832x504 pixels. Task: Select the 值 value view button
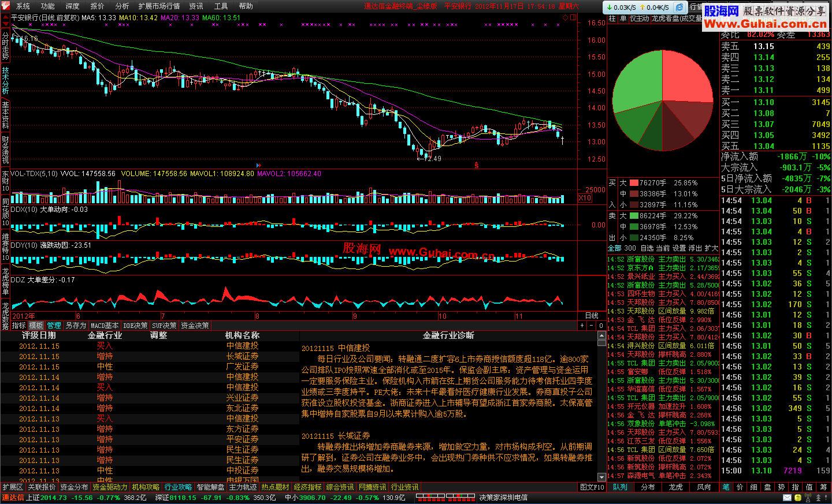(809, 487)
